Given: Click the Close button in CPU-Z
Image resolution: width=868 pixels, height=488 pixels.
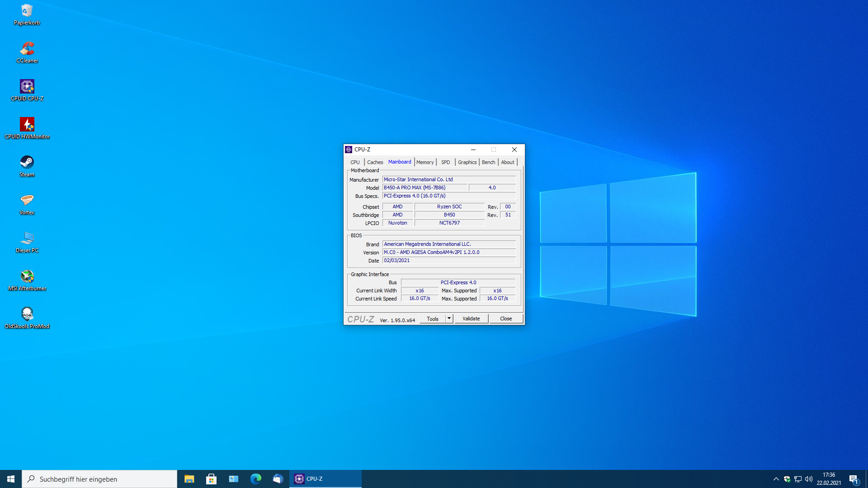Looking at the screenshot, I should point(506,319).
